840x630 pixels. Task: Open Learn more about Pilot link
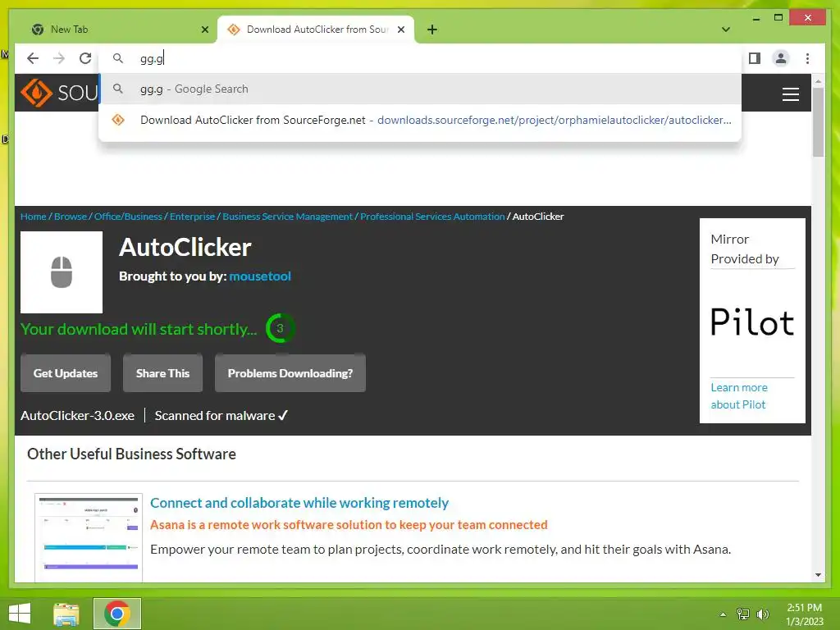[x=739, y=396]
